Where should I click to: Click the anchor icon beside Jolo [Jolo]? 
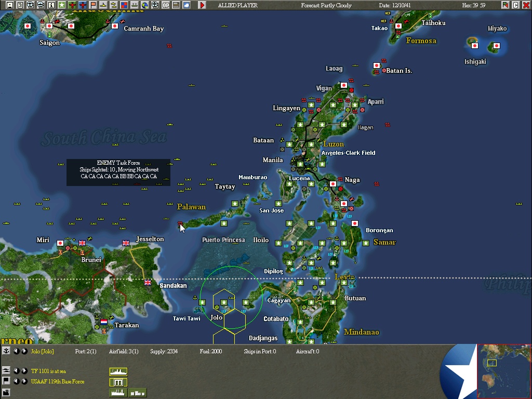coord(6,351)
